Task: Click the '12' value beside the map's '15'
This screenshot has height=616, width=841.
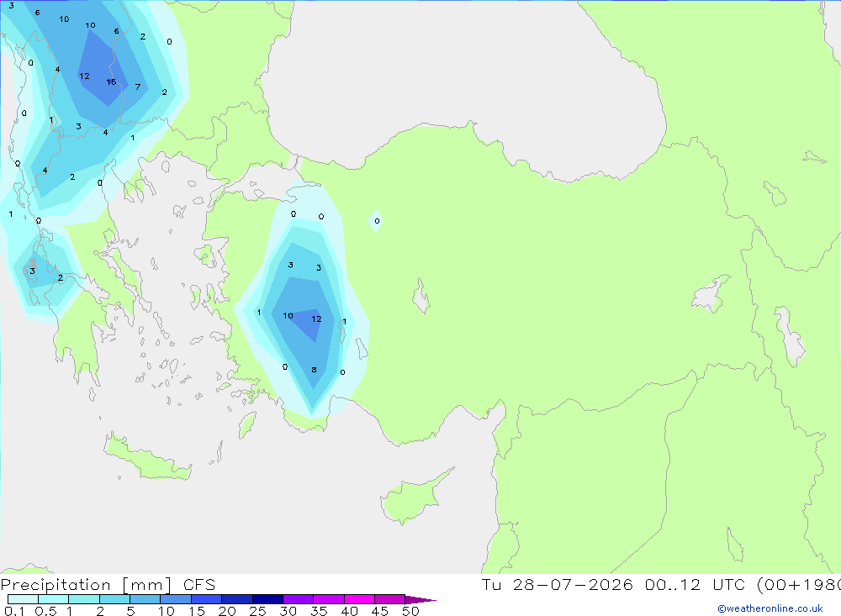Action: click(84, 76)
